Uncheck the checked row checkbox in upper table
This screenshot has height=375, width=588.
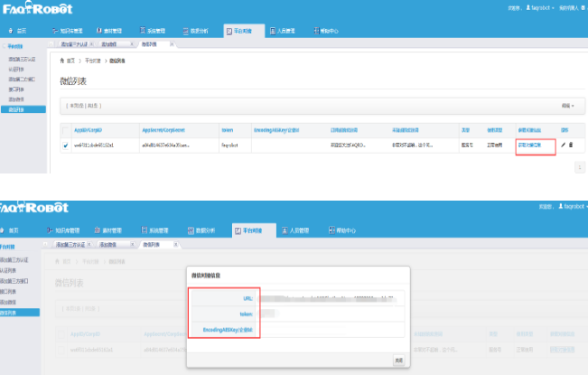click(x=66, y=145)
